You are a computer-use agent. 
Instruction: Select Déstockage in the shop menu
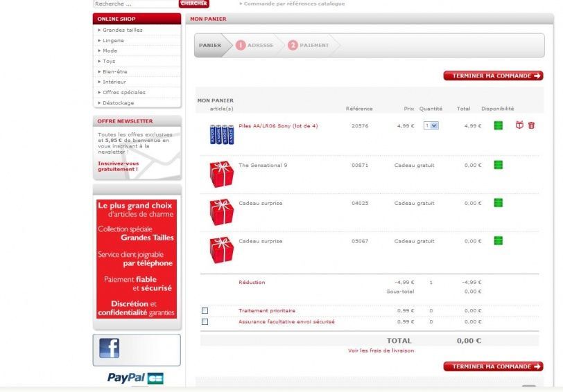[x=118, y=103]
